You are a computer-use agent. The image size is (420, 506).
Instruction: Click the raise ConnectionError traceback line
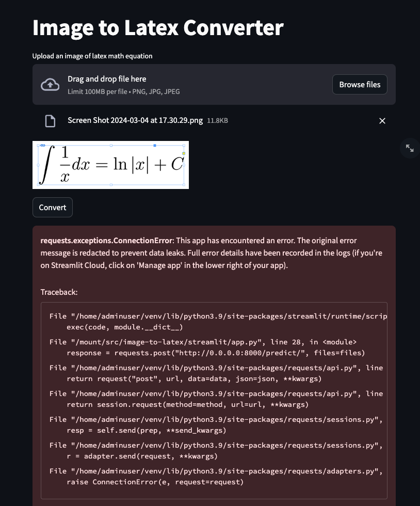tap(155, 482)
